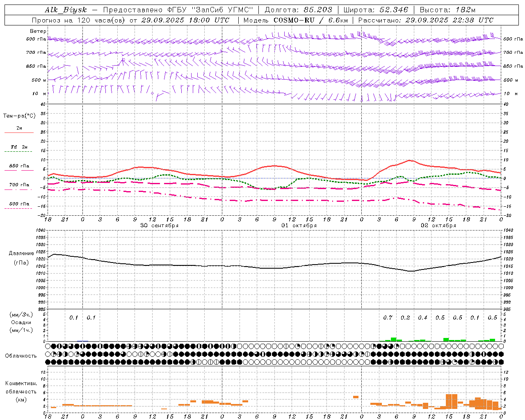Click the 'Высота: 182м' elevation text
The height and width of the screenshot is (420, 525).
tap(447, 10)
